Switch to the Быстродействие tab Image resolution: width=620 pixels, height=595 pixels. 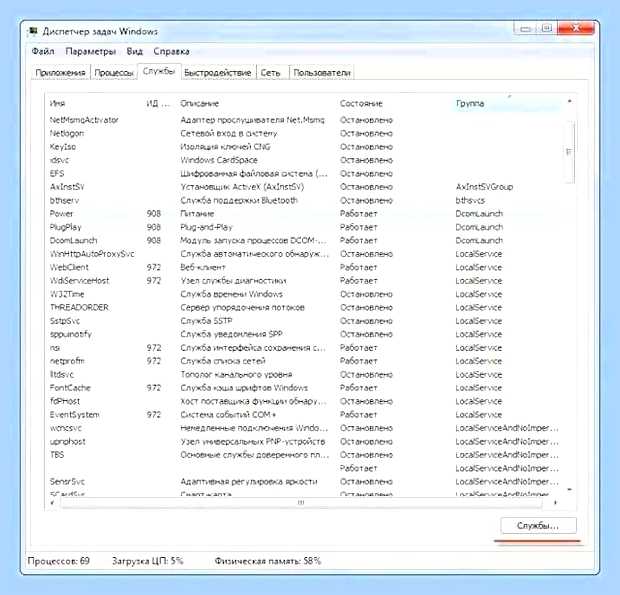tap(217, 73)
